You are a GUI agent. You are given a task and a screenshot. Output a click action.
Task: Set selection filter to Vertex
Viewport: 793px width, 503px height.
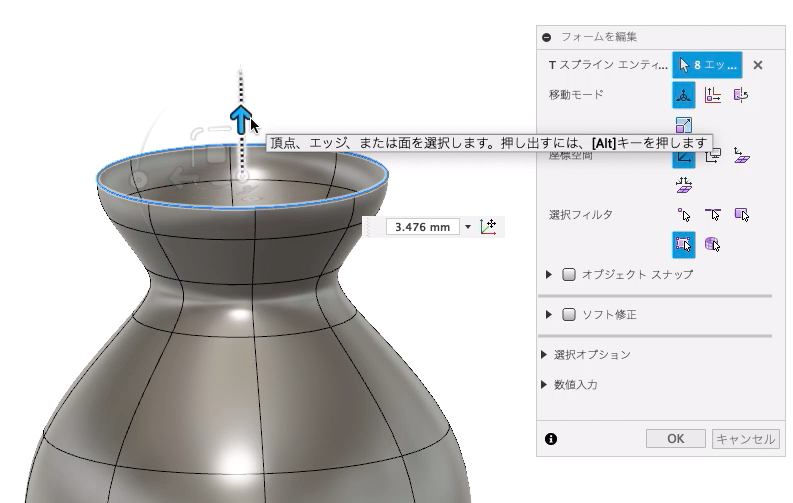pyautogui.click(x=683, y=215)
